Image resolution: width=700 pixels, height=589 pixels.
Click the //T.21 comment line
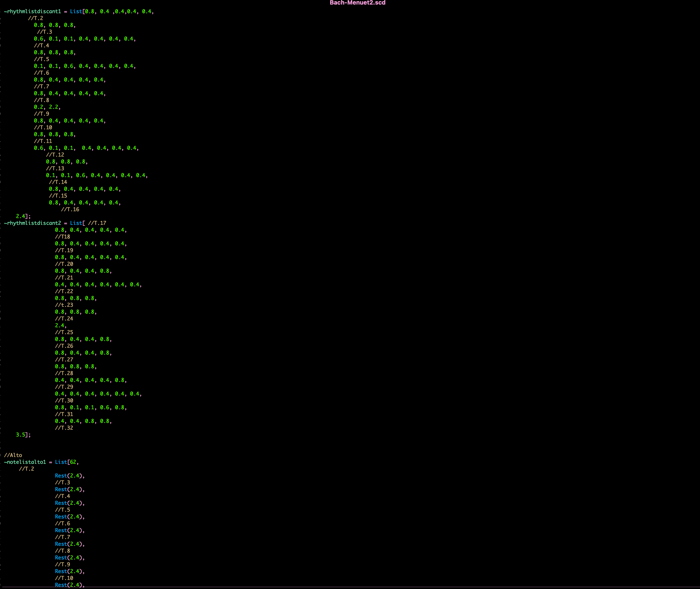tap(64, 278)
